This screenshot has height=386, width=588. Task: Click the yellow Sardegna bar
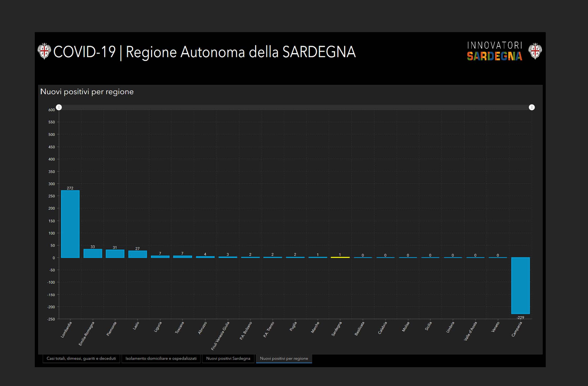tap(340, 257)
